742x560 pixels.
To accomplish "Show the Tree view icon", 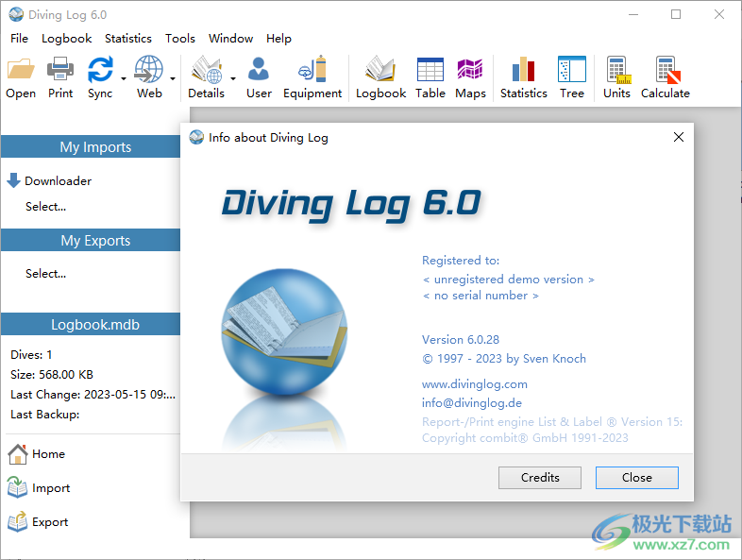I will pos(572,69).
